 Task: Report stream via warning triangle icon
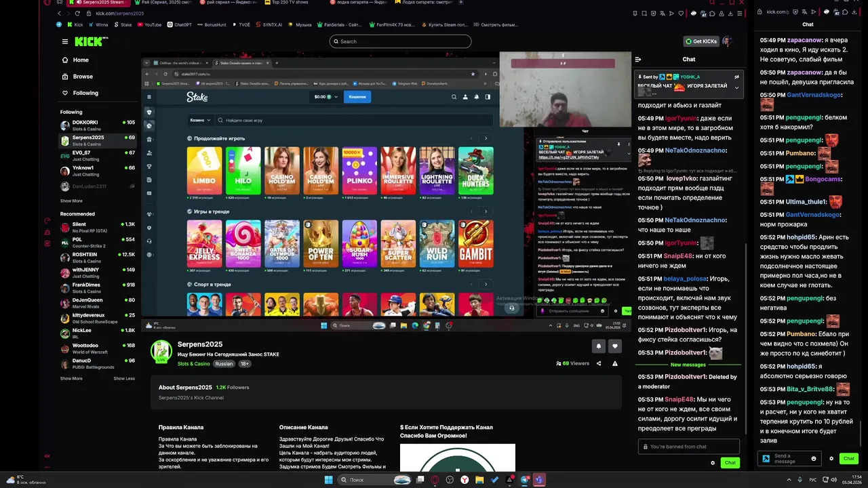615,363
